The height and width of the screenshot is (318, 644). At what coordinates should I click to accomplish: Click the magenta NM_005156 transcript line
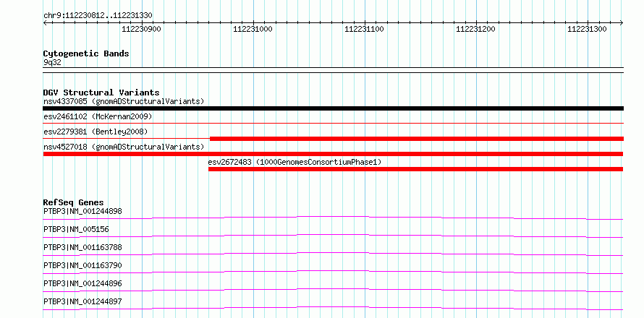tap(333, 236)
